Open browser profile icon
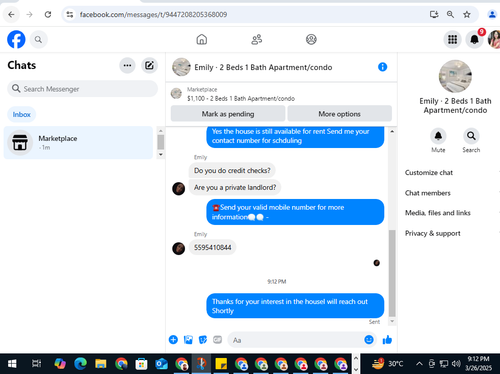 click(x=492, y=14)
